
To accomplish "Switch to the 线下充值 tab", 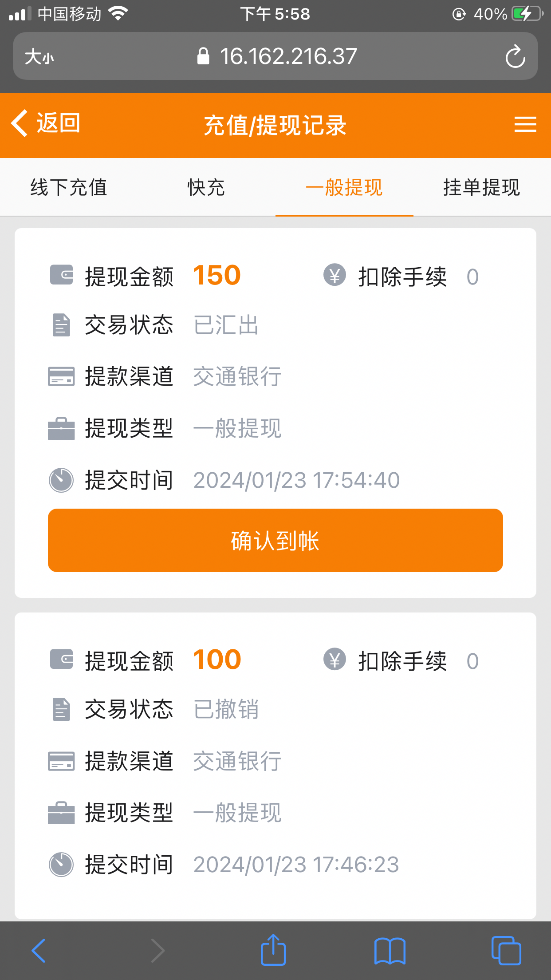I will [x=69, y=187].
